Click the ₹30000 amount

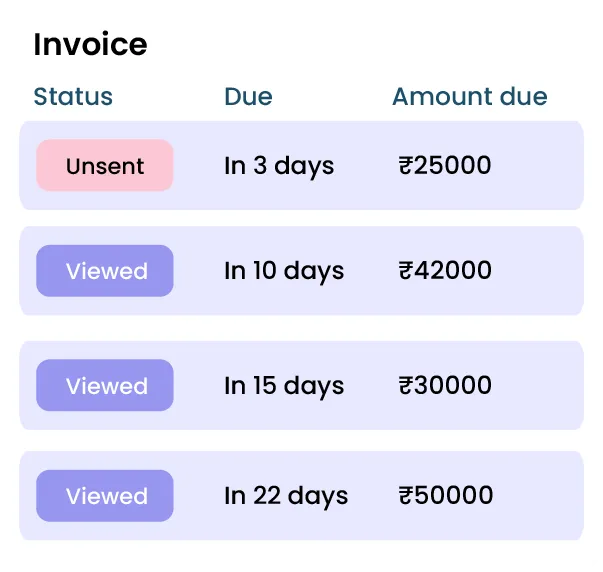pos(445,386)
